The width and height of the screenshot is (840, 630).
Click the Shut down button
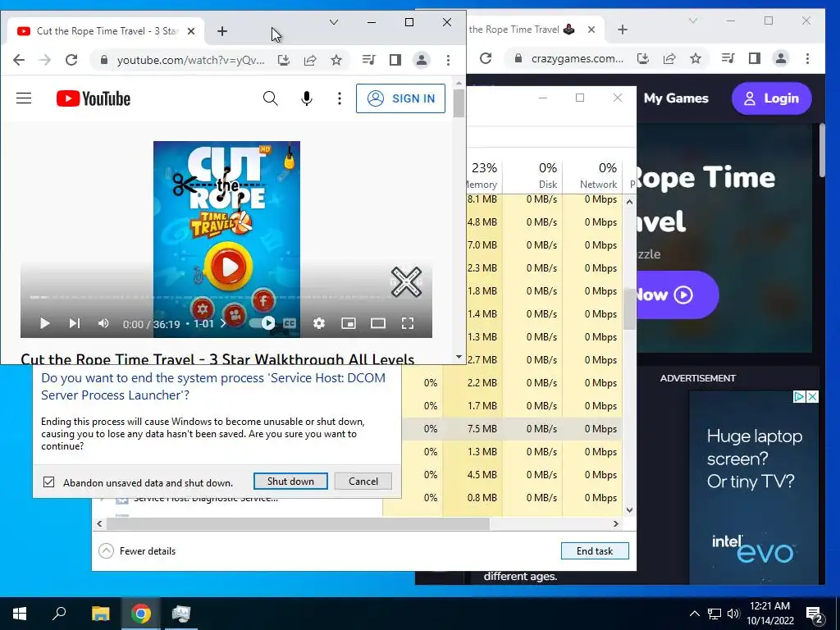tap(290, 481)
